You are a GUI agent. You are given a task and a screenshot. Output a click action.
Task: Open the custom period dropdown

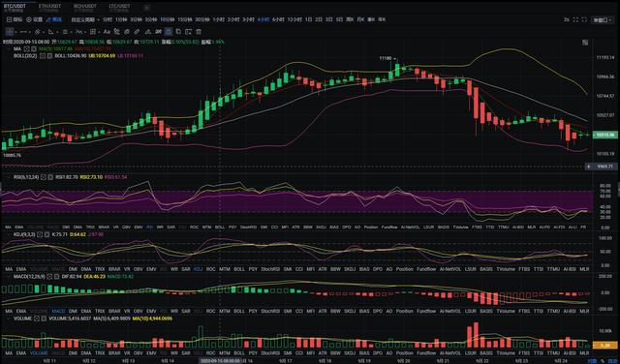point(85,19)
